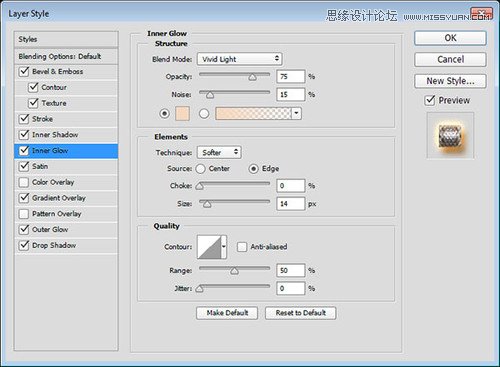Toggle the Inner Shadow checkbox
500x367 pixels.
(24, 135)
